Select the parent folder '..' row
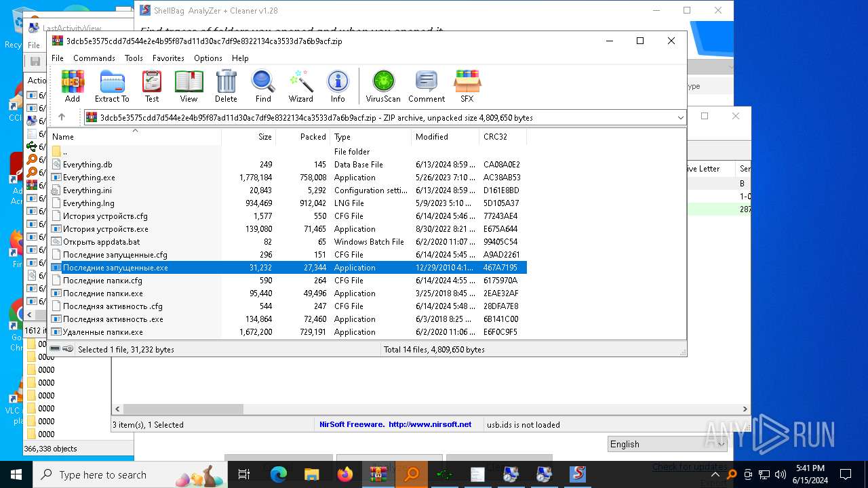Image resolution: width=868 pixels, height=488 pixels. 288,152
